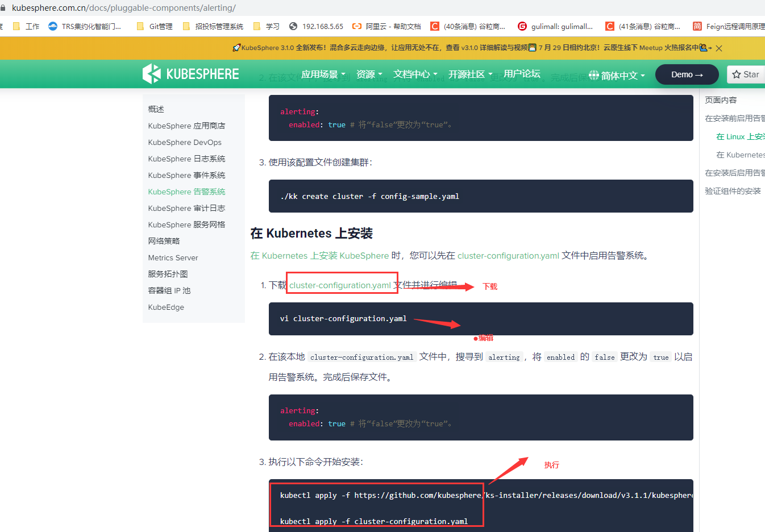
Task: Open the 工作 bookmark folder
Action: point(26,26)
